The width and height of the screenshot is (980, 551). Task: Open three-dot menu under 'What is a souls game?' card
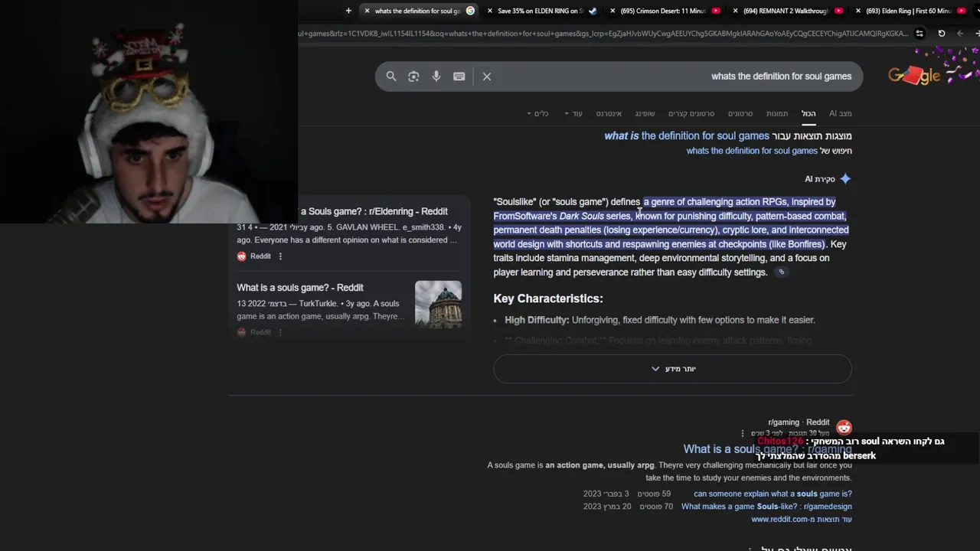click(x=280, y=332)
